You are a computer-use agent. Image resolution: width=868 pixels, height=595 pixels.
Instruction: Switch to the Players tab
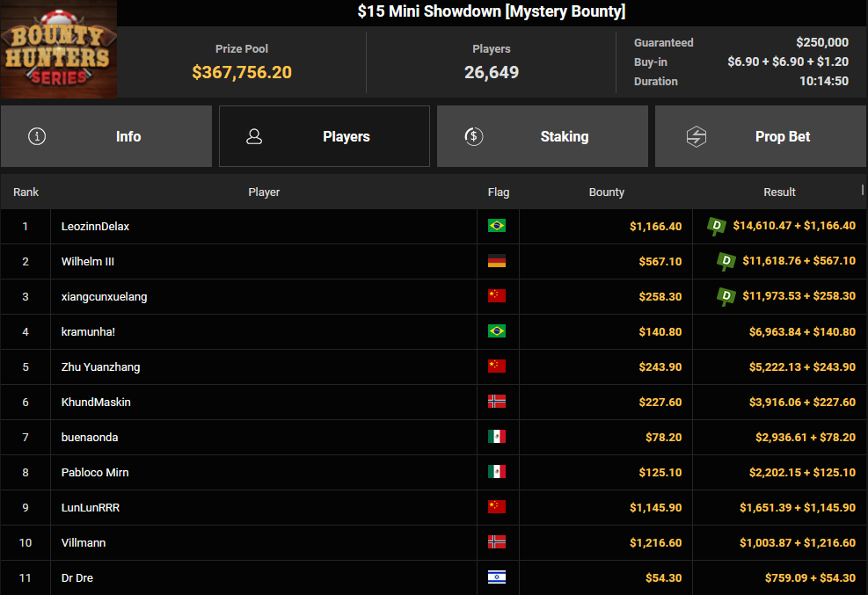pos(325,136)
